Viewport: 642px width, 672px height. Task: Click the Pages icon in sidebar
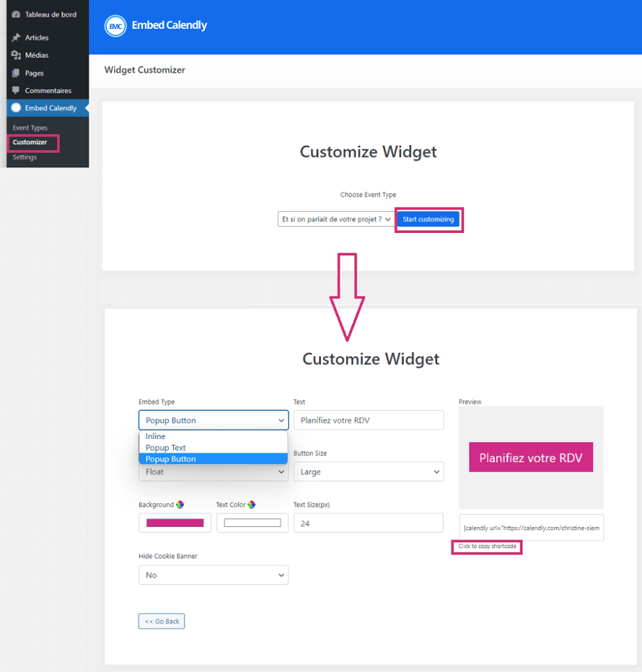tap(16, 73)
